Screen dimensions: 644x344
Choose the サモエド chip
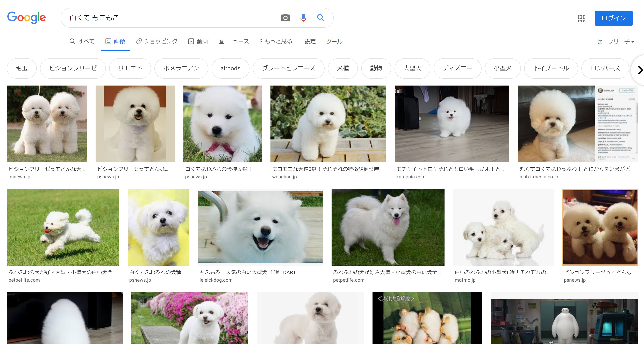click(x=130, y=68)
